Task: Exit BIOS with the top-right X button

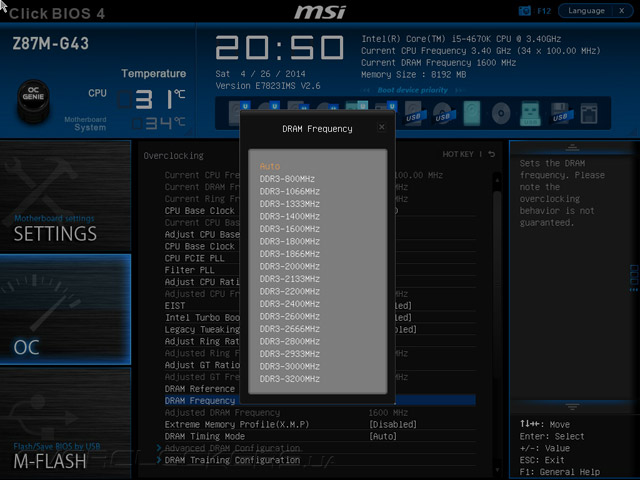Action: pos(622,11)
